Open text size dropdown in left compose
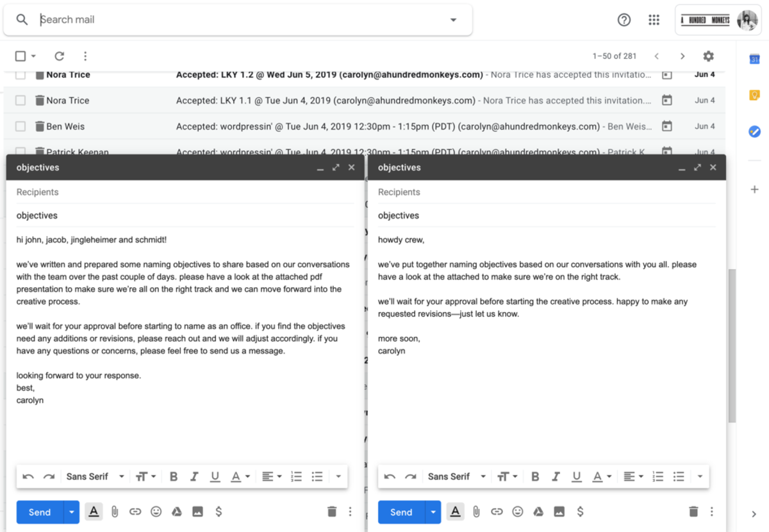Viewport: 769px width, 532px height. pos(145,477)
